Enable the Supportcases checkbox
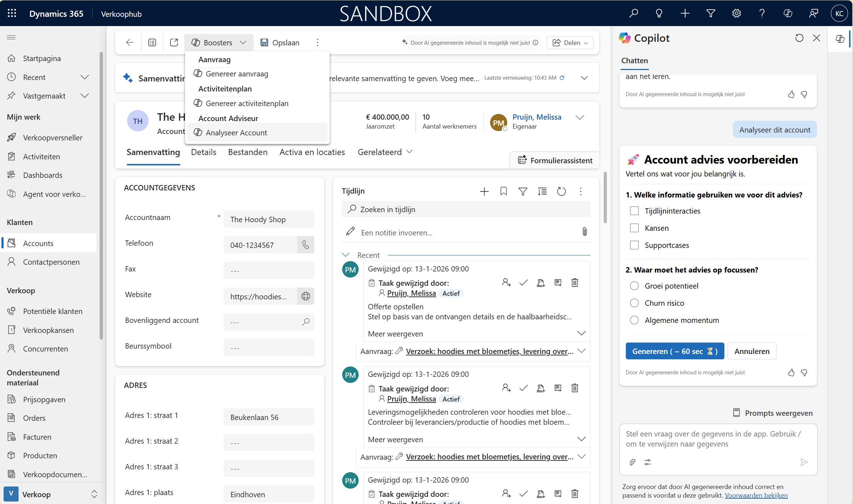This screenshot has height=504, width=853. coord(634,245)
